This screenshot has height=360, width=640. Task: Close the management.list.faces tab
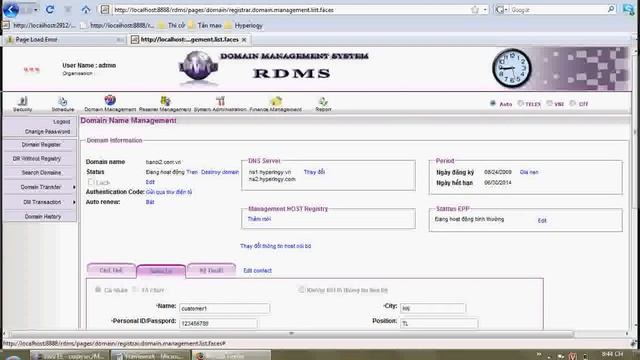(244, 40)
